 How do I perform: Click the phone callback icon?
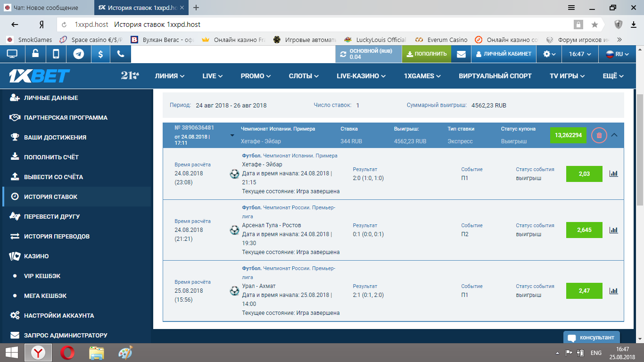(121, 54)
